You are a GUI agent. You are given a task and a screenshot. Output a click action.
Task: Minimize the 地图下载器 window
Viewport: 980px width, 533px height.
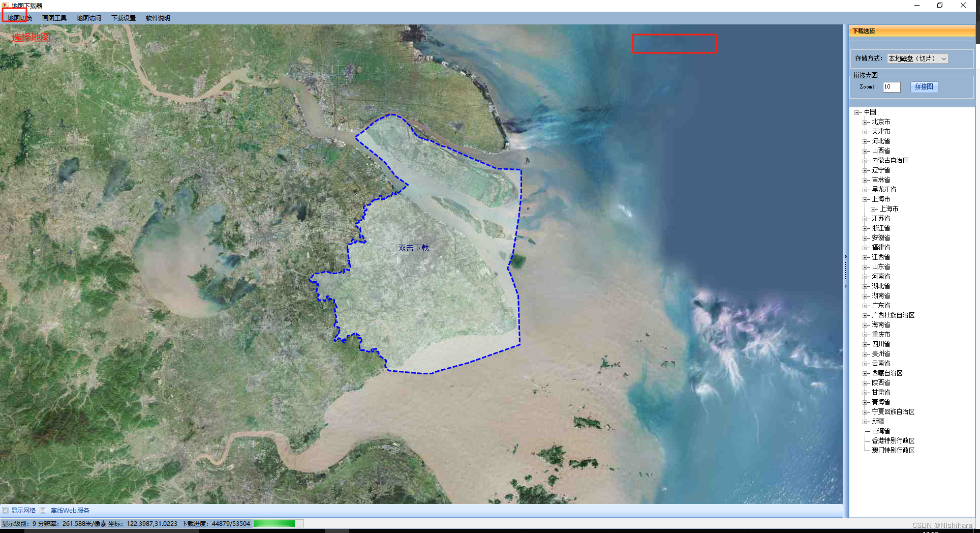tap(917, 6)
